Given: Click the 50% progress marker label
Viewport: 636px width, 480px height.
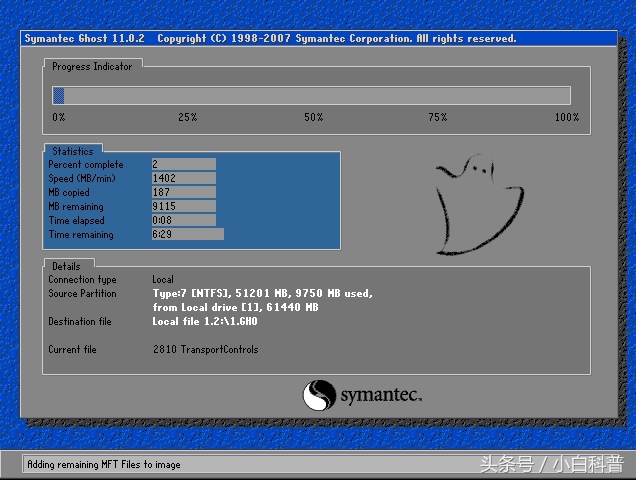Looking at the screenshot, I should pos(313,117).
